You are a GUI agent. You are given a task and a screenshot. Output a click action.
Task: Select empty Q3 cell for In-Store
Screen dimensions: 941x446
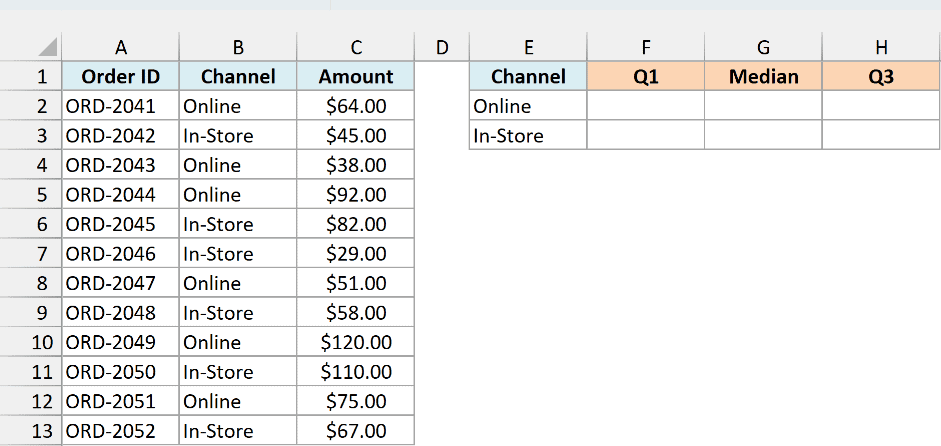(881, 135)
